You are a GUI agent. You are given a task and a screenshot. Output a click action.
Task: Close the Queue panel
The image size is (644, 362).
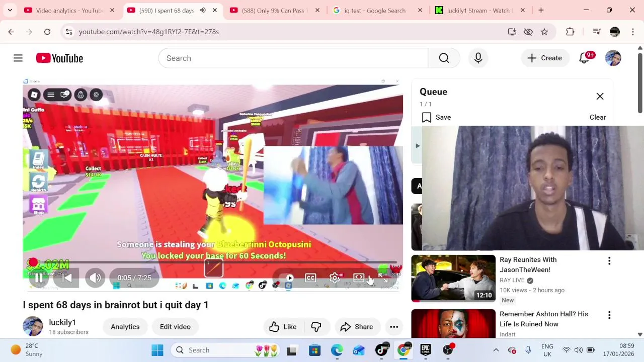coord(600,96)
